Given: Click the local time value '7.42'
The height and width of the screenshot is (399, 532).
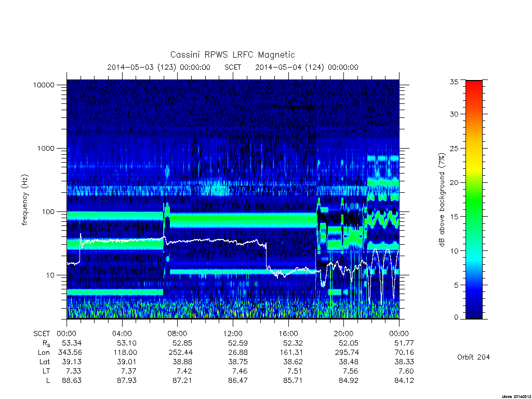Looking at the screenshot, I should [184, 371].
